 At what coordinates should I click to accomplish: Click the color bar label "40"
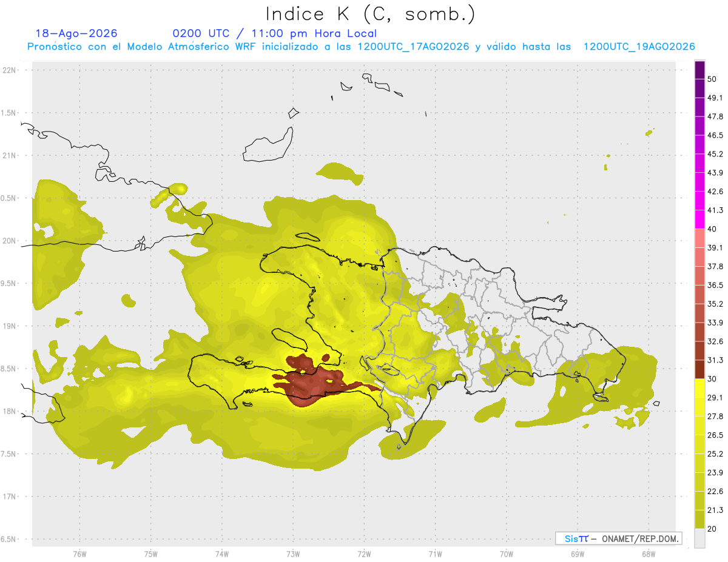(712, 229)
